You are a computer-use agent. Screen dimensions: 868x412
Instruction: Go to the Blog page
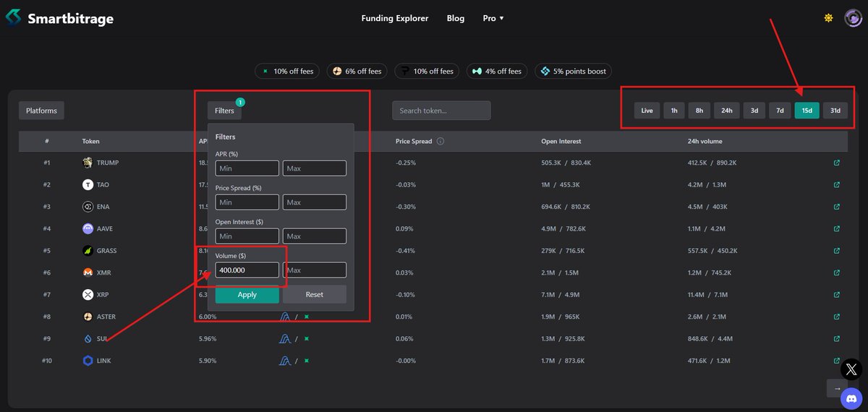pos(456,18)
